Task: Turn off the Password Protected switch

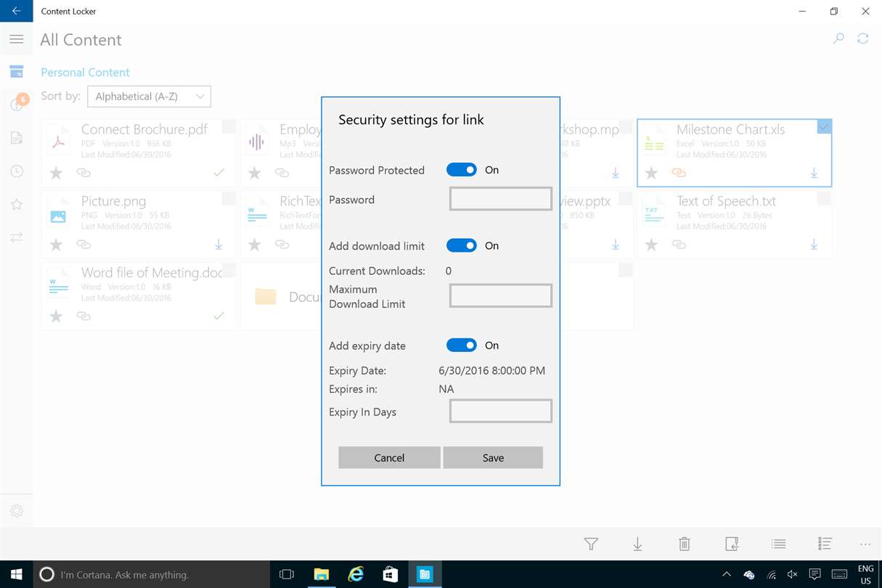Action: [x=462, y=170]
